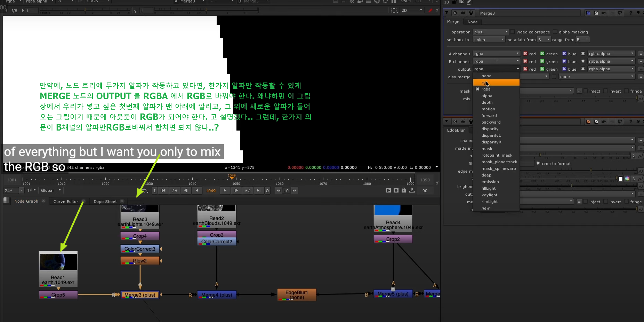
Task: Select rgb in the output dropdown list
Action: 496,83
